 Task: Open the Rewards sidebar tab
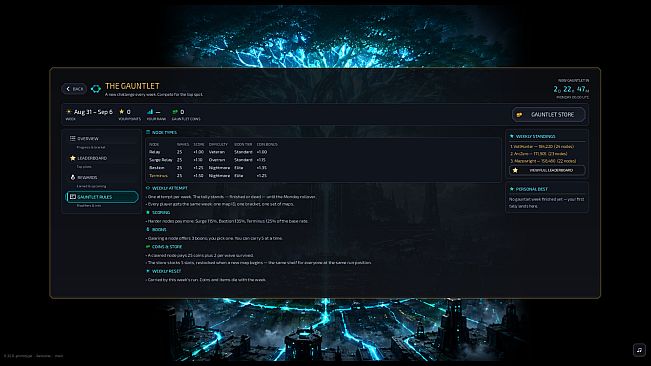102,177
